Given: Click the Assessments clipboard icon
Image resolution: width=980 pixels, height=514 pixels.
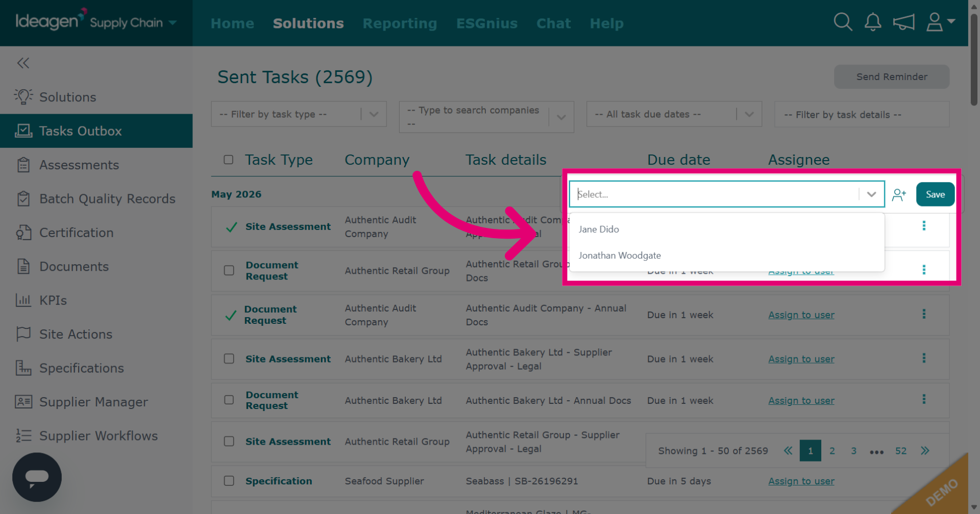Looking at the screenshot, I should (x=23, y=165).
